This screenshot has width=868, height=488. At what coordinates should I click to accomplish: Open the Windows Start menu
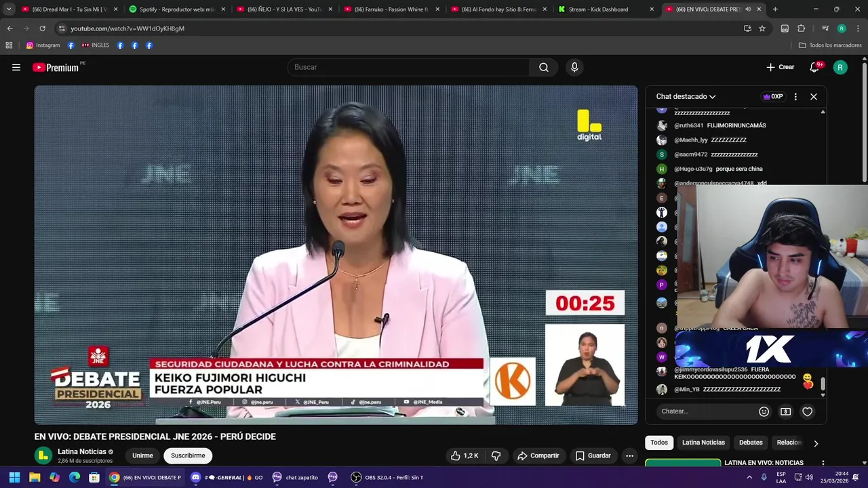tap(14, 477)
